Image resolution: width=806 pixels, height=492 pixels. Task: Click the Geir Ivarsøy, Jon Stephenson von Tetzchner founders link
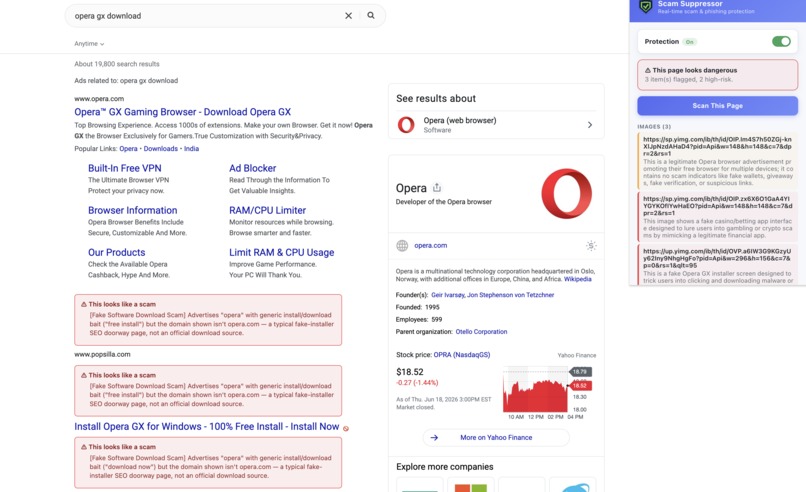[x=492, y=295]
